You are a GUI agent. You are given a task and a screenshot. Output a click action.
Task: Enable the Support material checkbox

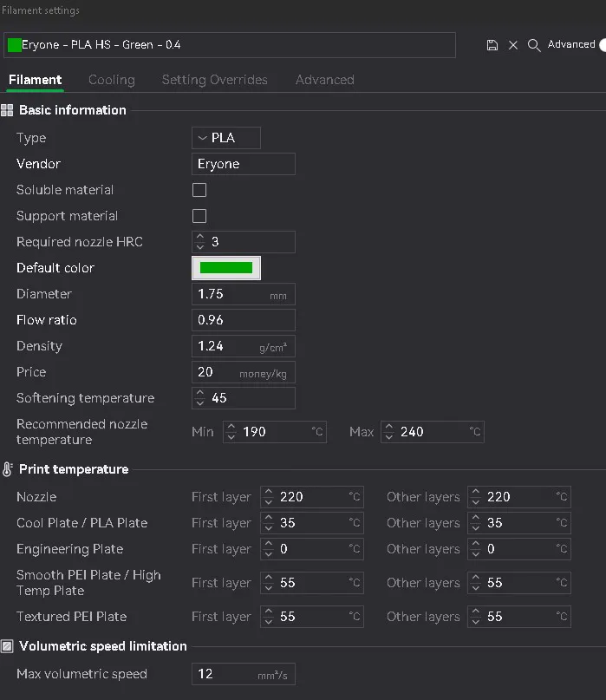pos(199,216)
